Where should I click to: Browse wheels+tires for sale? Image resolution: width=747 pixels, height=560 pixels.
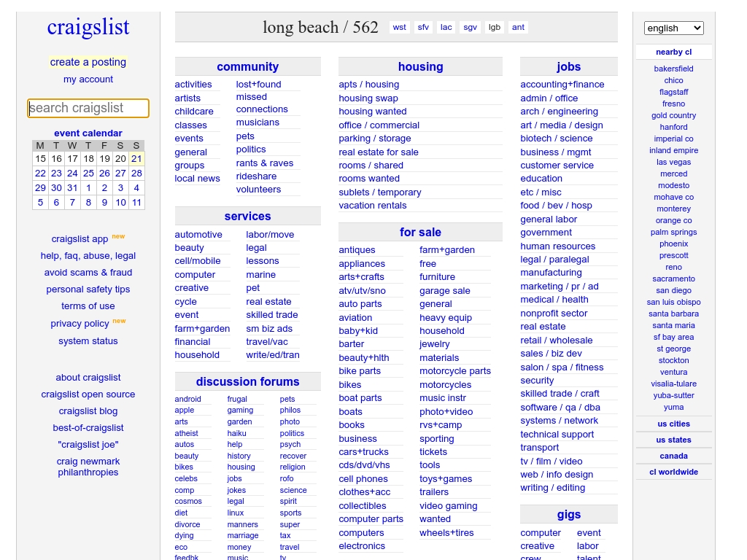[446, 533]
